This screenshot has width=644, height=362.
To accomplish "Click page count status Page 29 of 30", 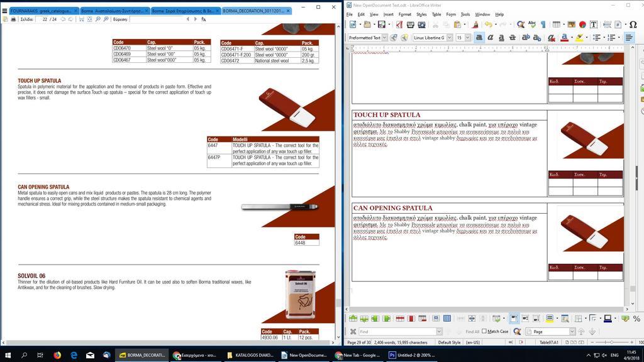I will coord(359,343).
